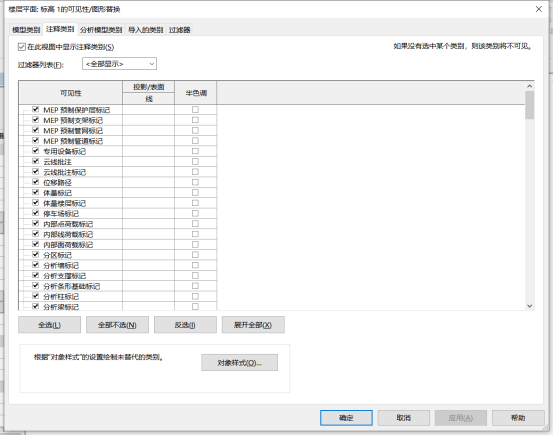Toggle visibility of 位移路径
Screen dimensions: 554x435
click(35, 182)
